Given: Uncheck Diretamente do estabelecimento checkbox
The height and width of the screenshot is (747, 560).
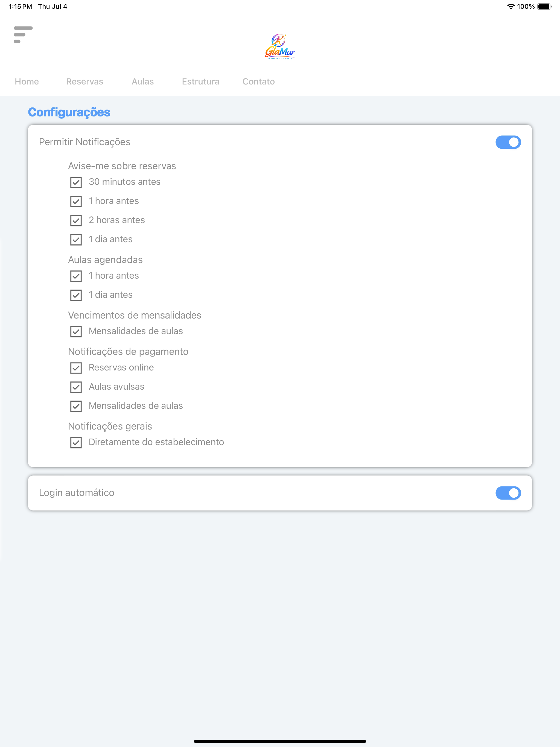Looking at the screenshot, I should 76,442.
